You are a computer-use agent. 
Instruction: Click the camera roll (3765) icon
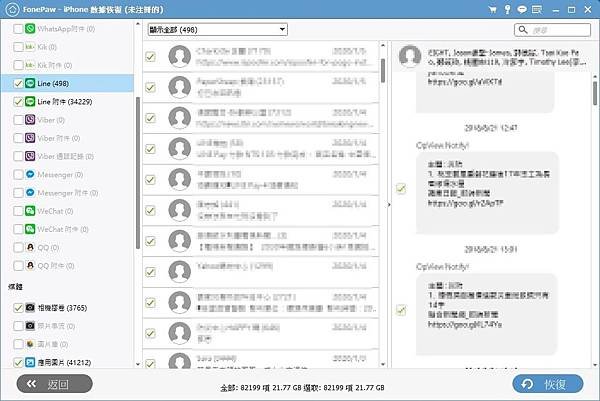(x=30, y=308)
